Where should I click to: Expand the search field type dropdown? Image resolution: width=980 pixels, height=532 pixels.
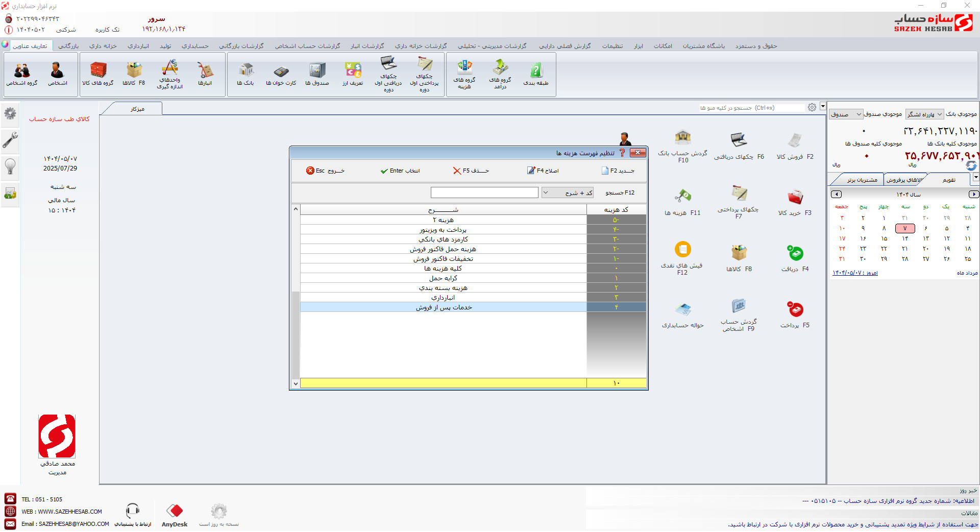[546, 192]
